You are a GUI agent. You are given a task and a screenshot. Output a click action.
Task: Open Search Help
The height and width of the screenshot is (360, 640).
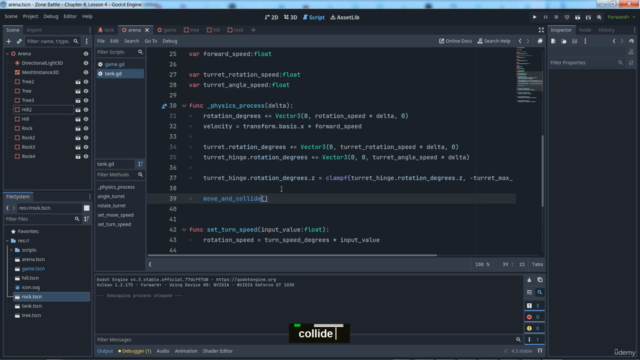[494, 41]
